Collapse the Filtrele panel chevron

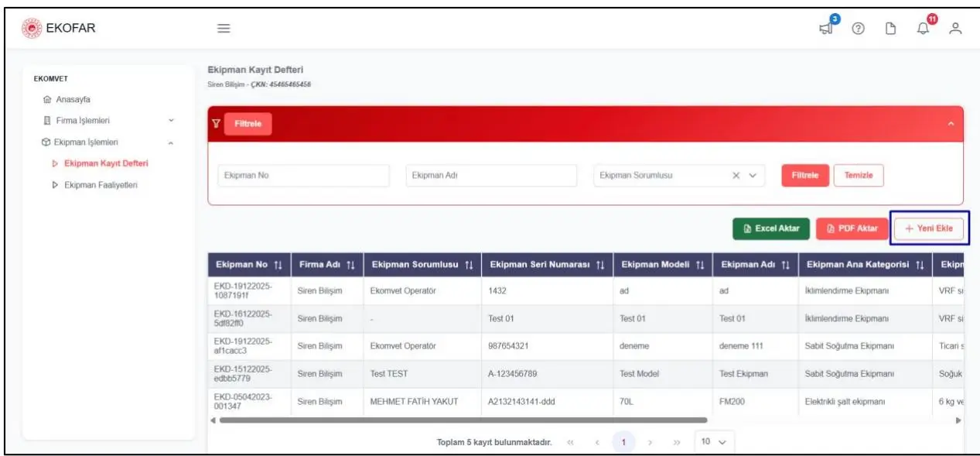(951, 125)
